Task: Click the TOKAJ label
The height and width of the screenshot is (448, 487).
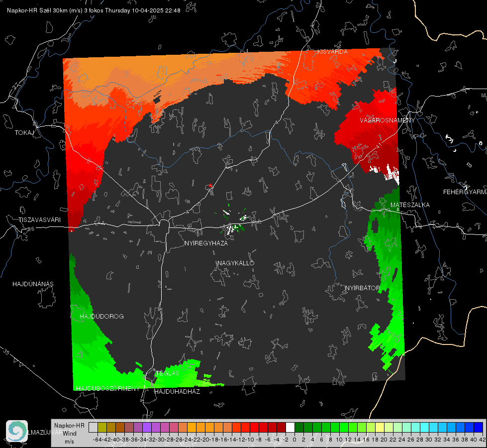Action: 24,133
